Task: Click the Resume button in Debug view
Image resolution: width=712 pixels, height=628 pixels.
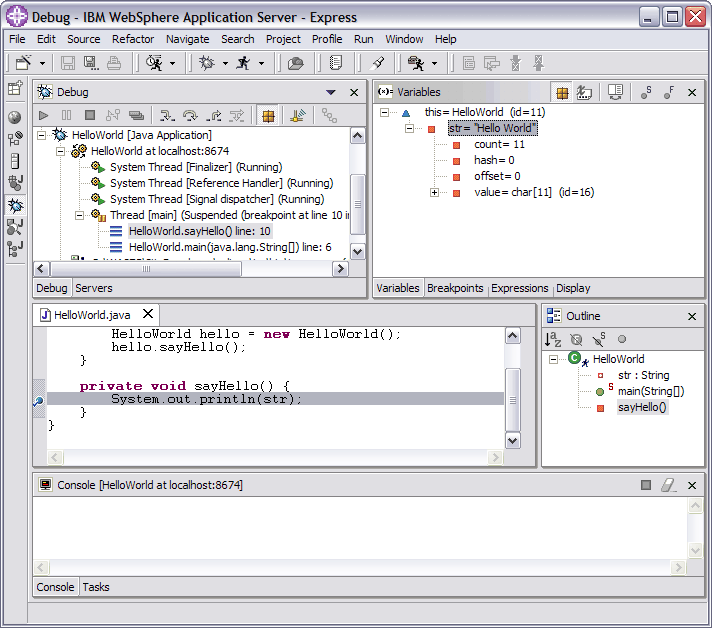Action: [x=44, y=115]
